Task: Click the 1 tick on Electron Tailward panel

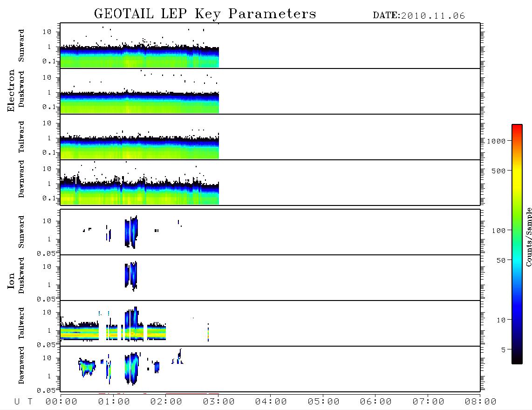Action: click(x=49, y=138)
